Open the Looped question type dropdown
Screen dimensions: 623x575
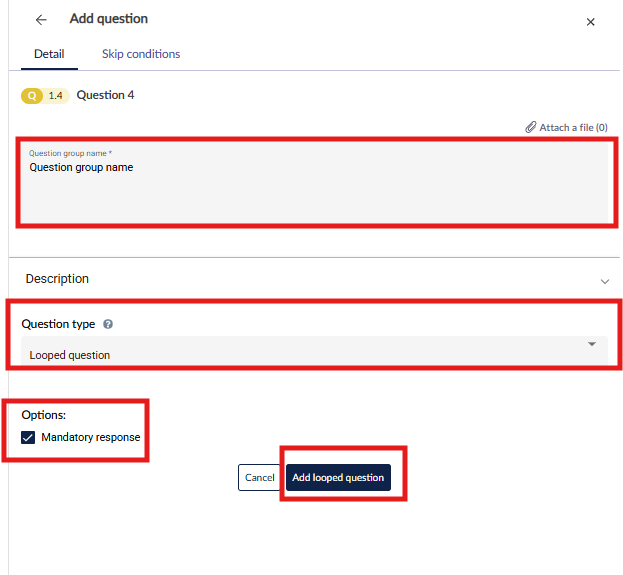[300, 354]
